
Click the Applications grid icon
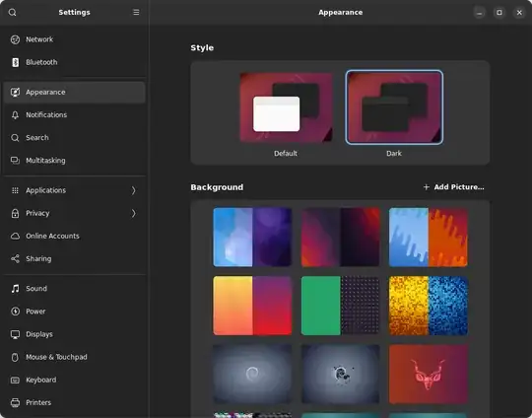click(x=15, y=190)
